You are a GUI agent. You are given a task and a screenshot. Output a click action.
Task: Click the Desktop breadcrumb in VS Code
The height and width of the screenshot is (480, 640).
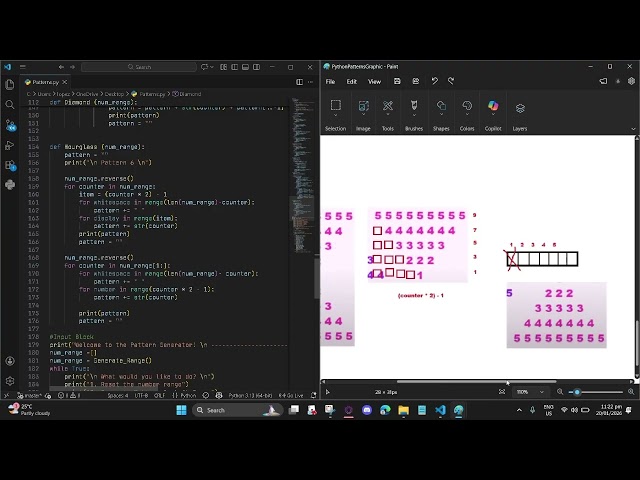tap(114, 94)
